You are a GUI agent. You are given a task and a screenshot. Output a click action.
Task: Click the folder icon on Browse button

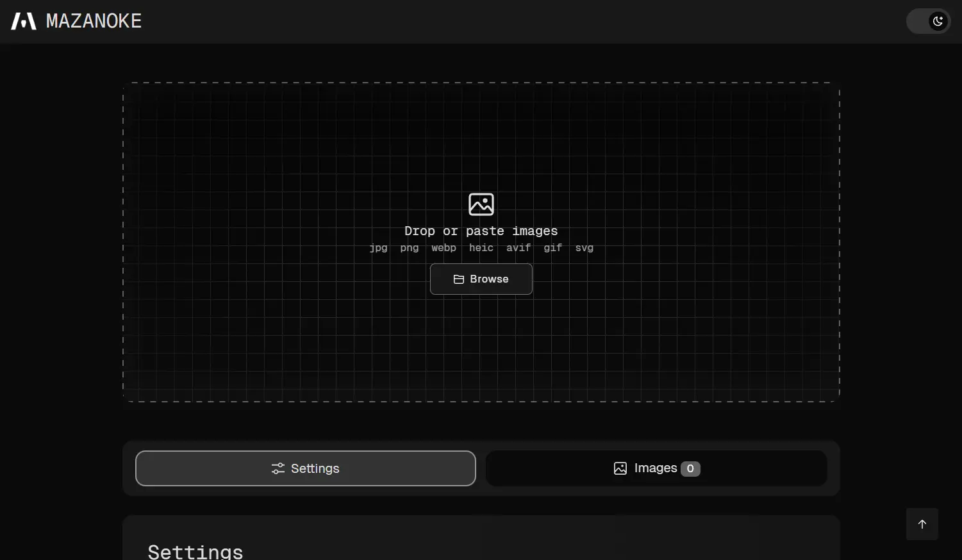[x=459, y=279]
